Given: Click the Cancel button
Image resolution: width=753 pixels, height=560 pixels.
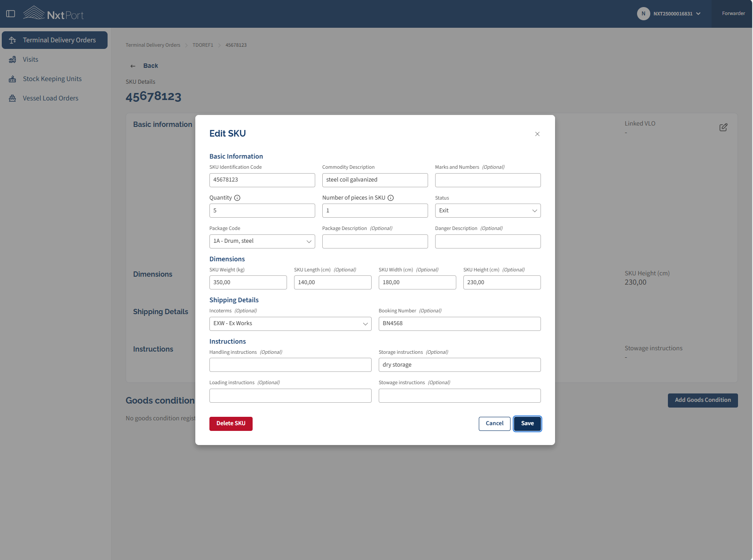Looking at the screenshot, I should (x=495, y=424).
